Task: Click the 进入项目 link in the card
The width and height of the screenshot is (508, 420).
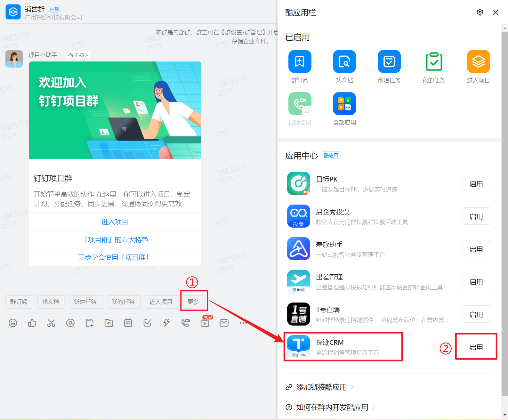Action: (x=115, y=222)
